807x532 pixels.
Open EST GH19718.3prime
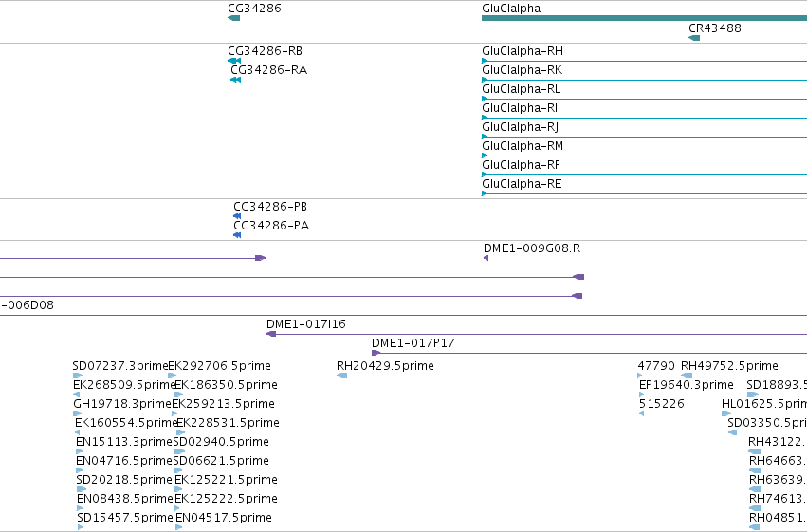coord(122,404)
